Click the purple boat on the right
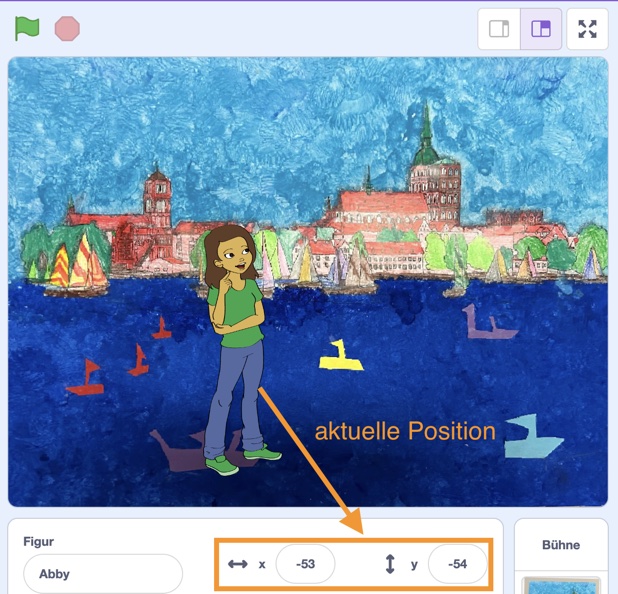 pyautogui.click(x=488, y=324)
